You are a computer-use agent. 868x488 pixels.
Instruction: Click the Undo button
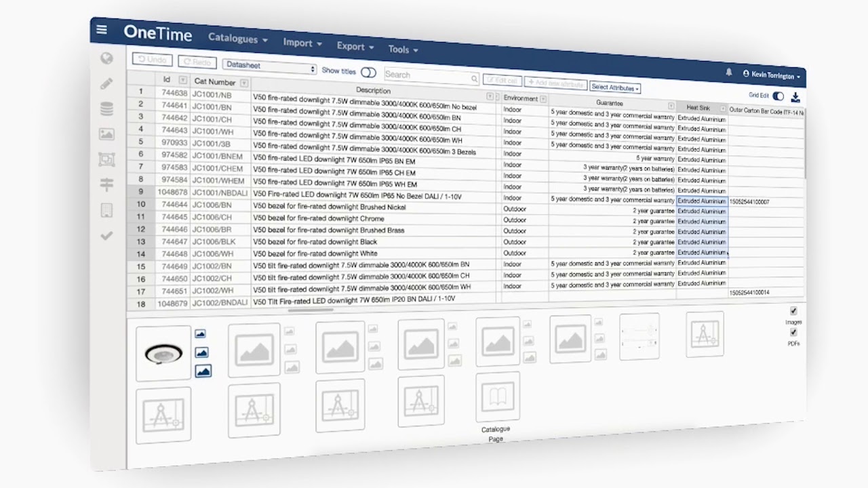[x=153, y=60]
